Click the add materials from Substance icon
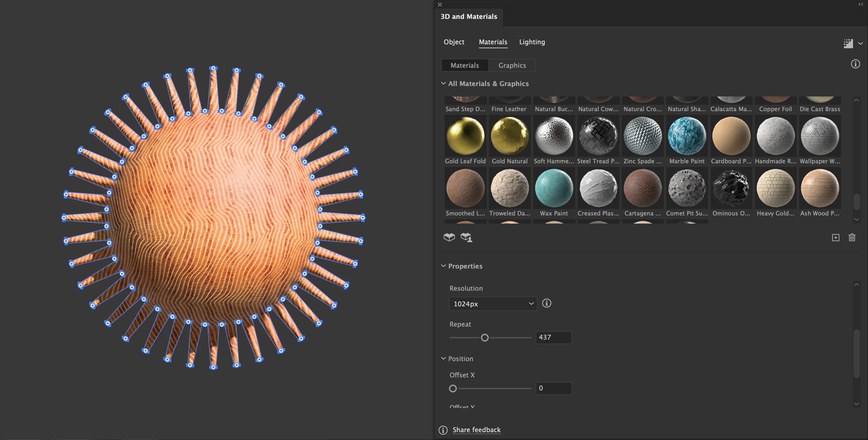The image size is (868, 440). pos(449,237)
